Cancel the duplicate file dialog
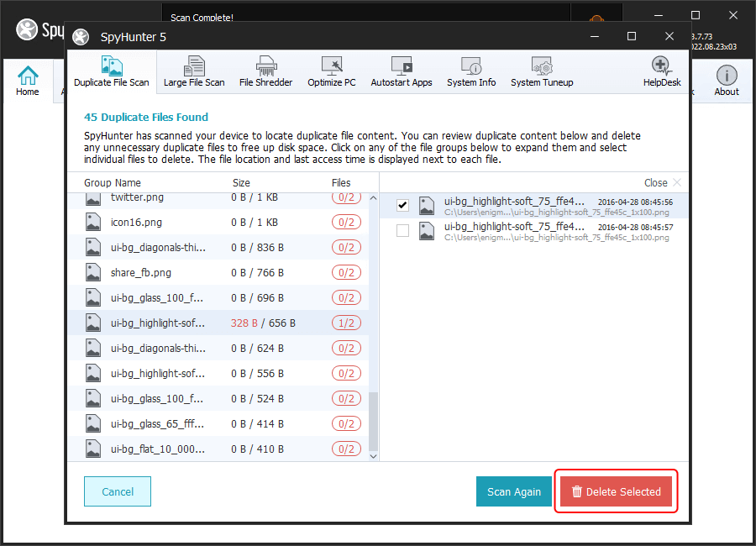Screen dimensions: 756x546 [118, 491]
